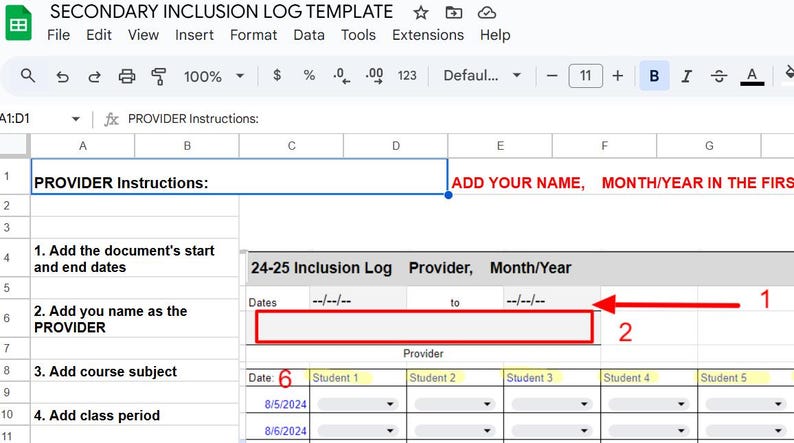Open the font family dropdown
The height and width of the screenshot is (443, 794).
[482, 76]
